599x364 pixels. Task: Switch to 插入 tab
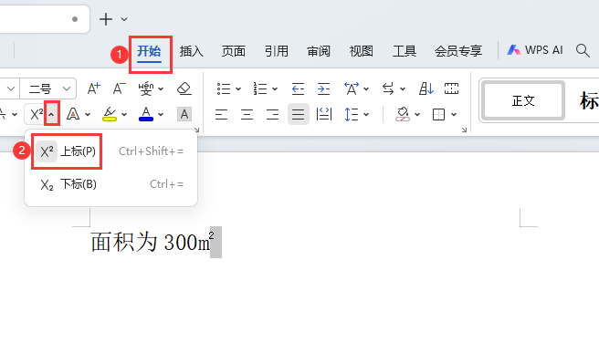pyautogui.click(x=192, y=51)
